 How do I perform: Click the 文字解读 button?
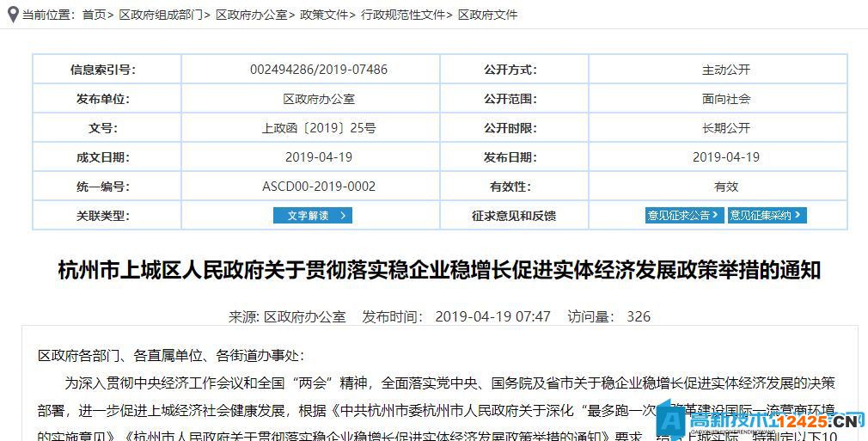tap(313, 216)
